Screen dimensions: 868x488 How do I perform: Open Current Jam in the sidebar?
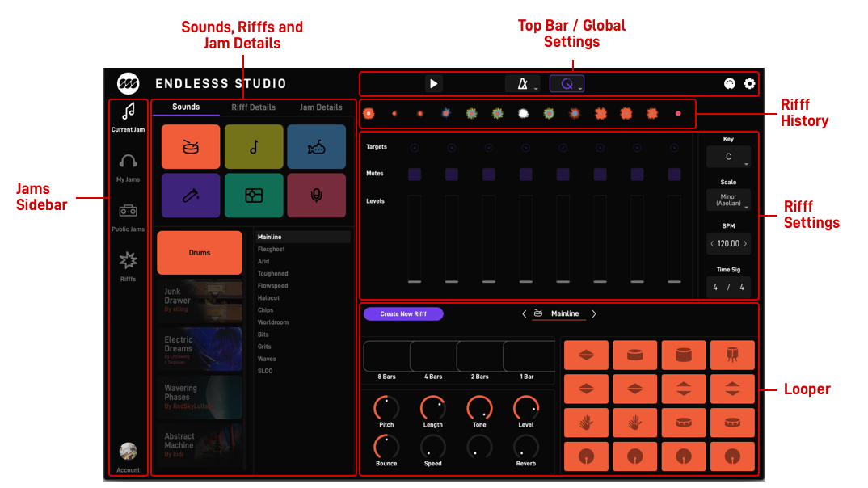coord(128,117)
